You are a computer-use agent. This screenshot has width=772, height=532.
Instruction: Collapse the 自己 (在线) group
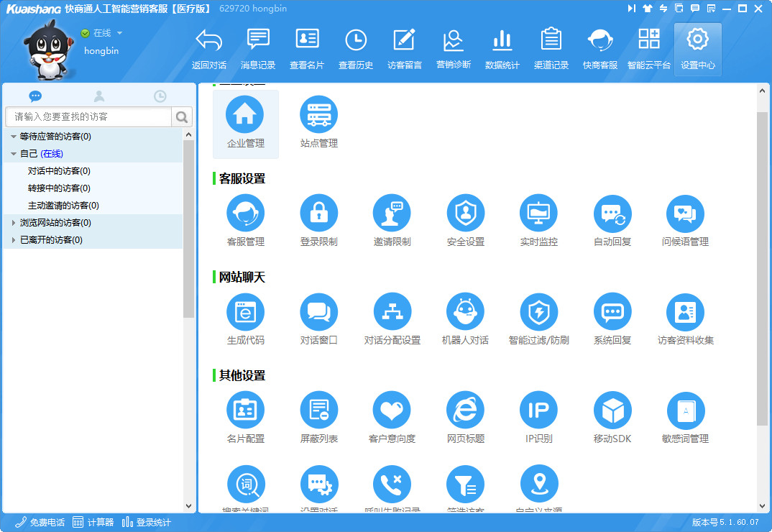[x=14, y=154]
